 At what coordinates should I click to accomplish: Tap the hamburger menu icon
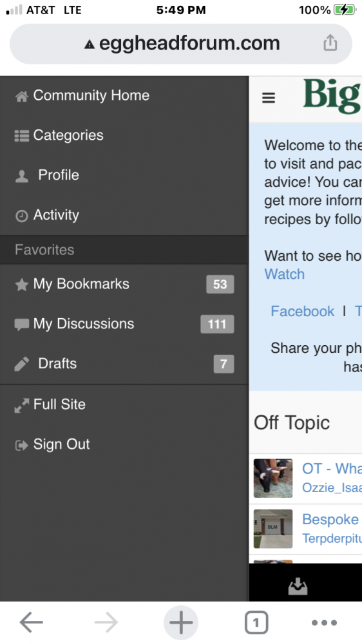(269, 98)
